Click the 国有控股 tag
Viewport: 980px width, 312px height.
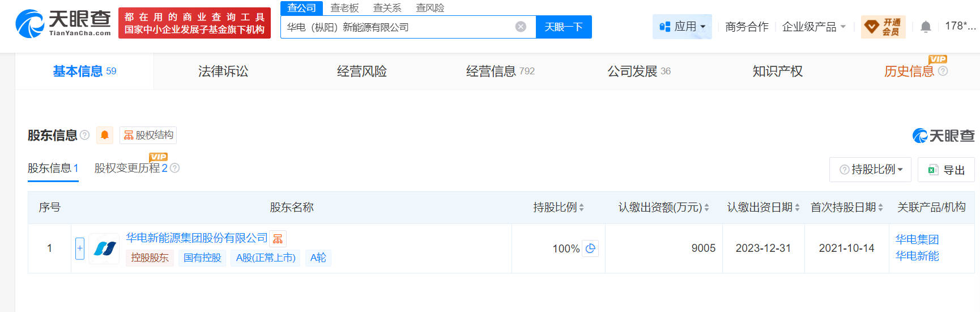(x=202, y=258)
